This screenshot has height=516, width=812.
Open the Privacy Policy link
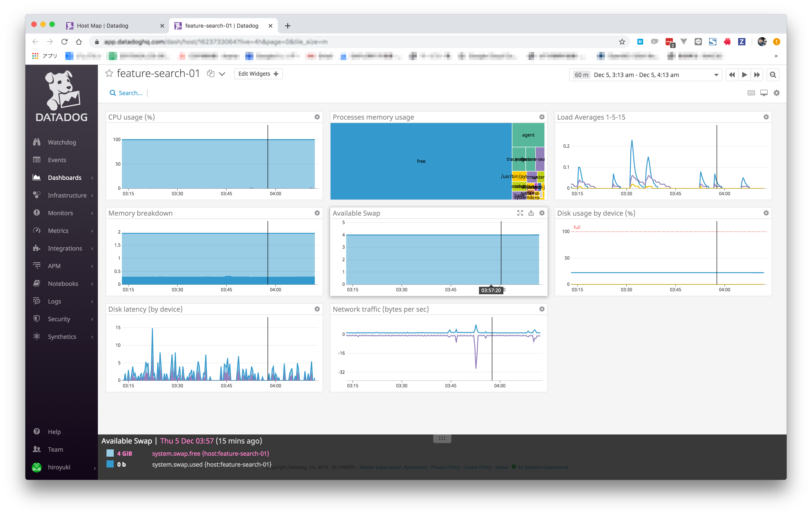pyautogui.click(x=445, y=467)
